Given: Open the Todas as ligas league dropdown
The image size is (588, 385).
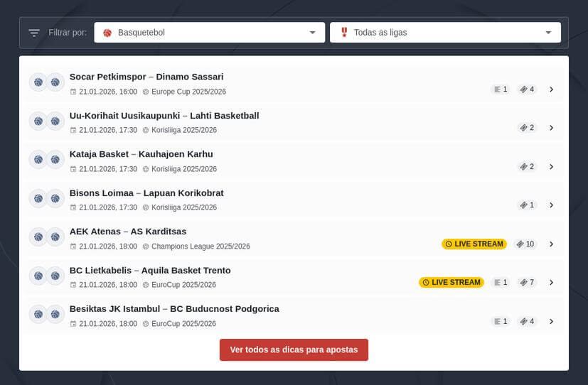Looking at the screenshot, I should [445, 33].
